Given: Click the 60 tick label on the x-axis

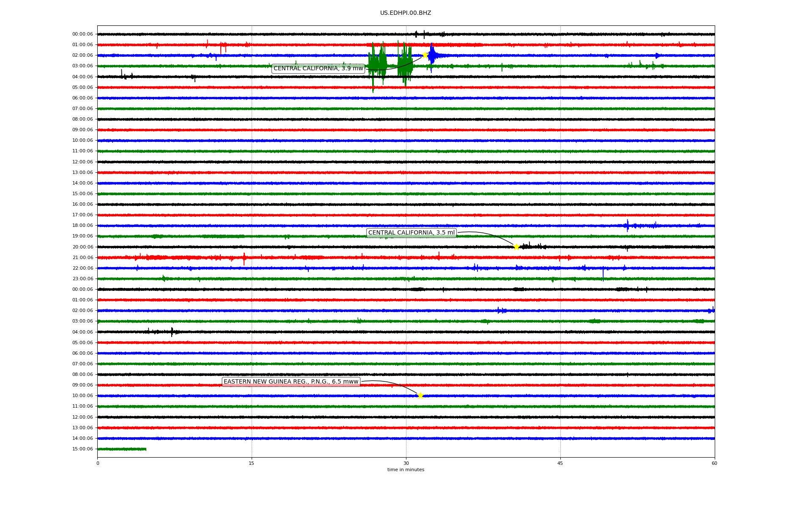Looking at the screenshot, I should coord(714,463).
